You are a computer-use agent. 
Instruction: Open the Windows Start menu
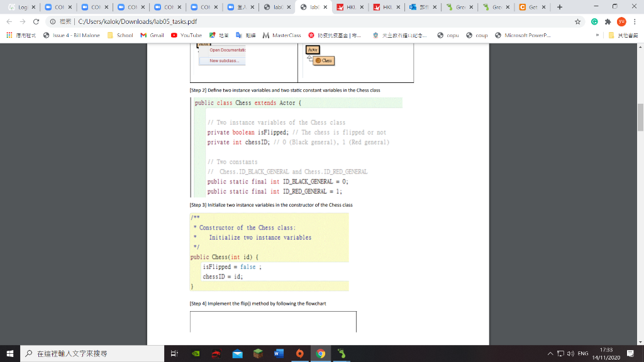(x=10, y=353)
